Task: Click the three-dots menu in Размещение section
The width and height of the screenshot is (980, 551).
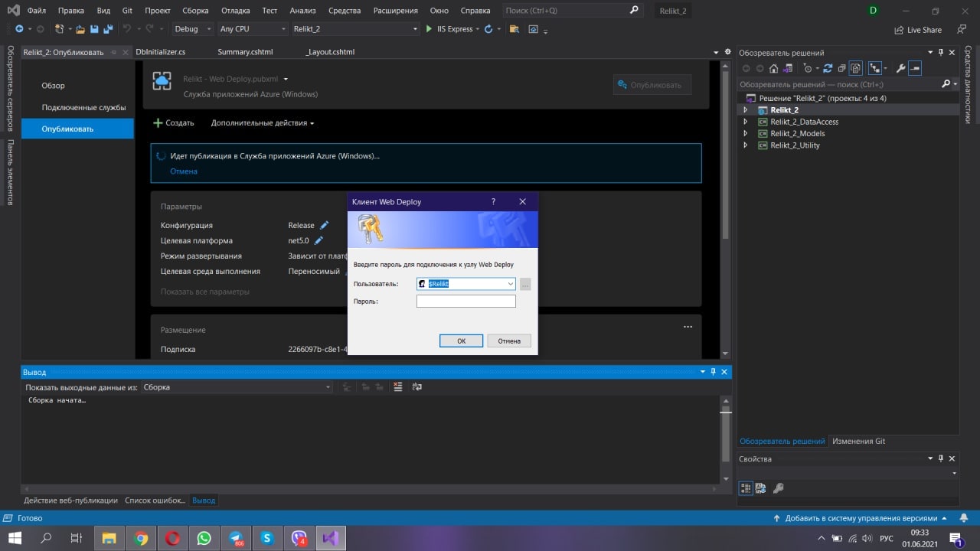Action: [x=688, y=327]
